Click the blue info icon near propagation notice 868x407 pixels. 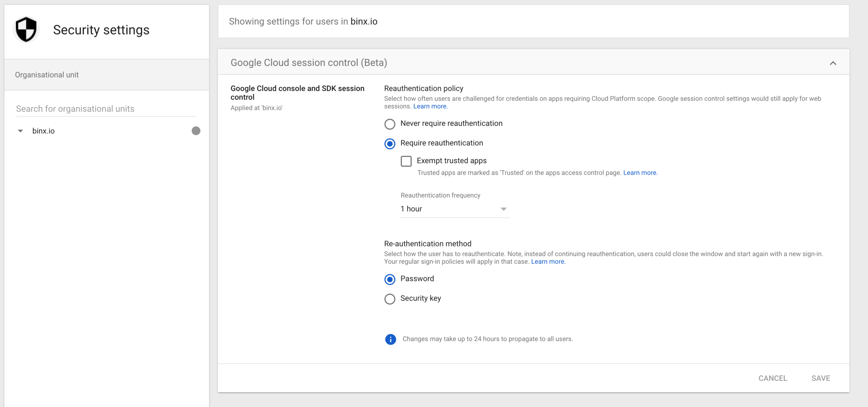(x=390, y=339)
